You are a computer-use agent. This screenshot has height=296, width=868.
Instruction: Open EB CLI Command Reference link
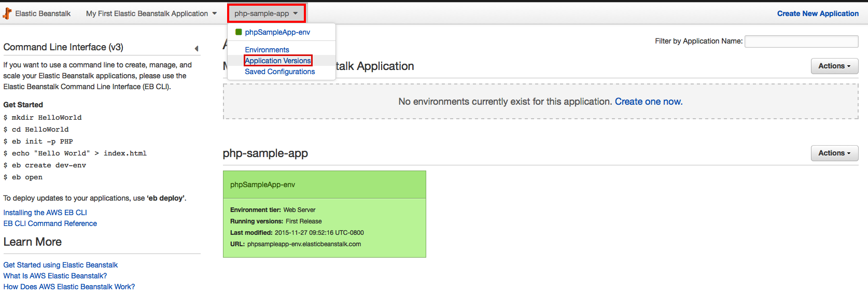50,223
